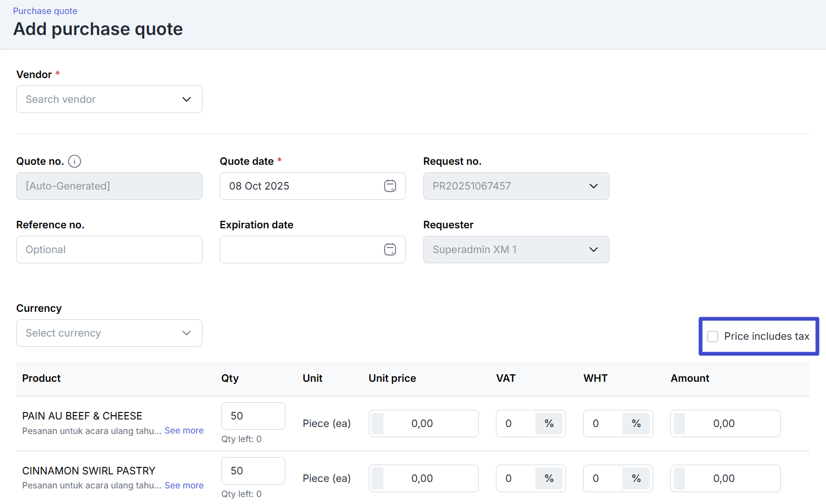826x504 pixels.
Task: Click See more for CINNAMON SWIRL PASTRY
Action: tap(184, 486)
